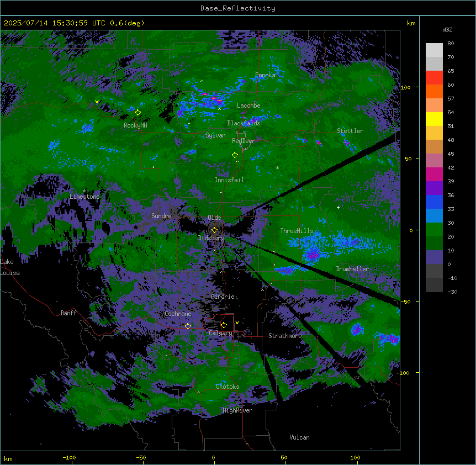476x465 pixels.
Task: Click the -50 tick label on the right axis
Action: tap(405, 302)
